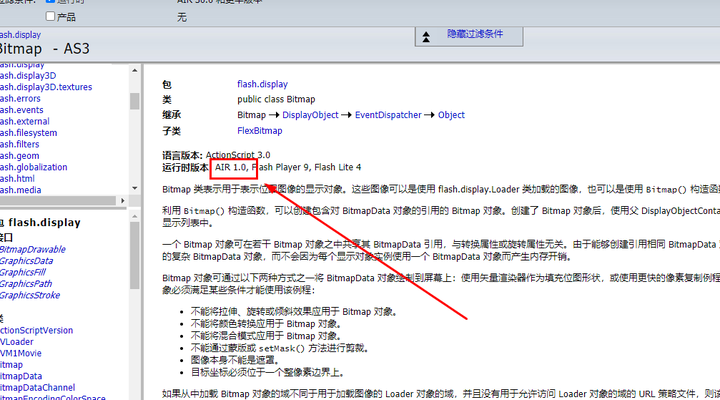Screen dimensions: 720x400
Task: Toggle the 产品 filter checkbox
Action: pos(51,17)
